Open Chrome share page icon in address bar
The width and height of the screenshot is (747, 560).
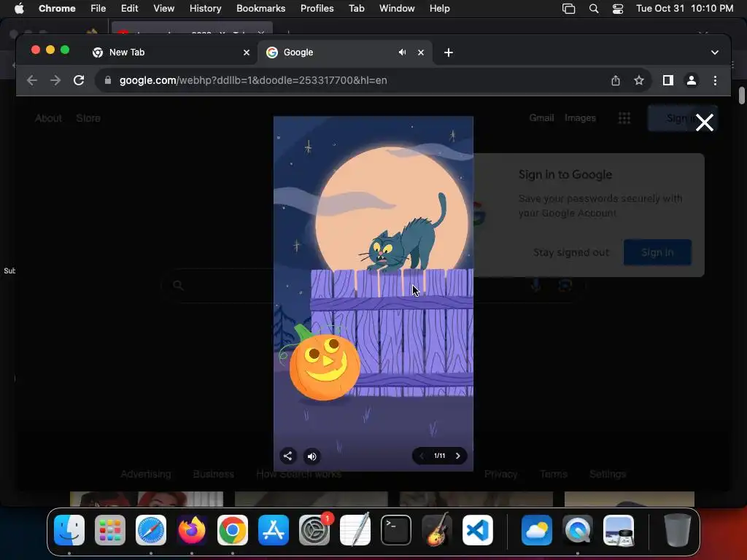[616, 80]
